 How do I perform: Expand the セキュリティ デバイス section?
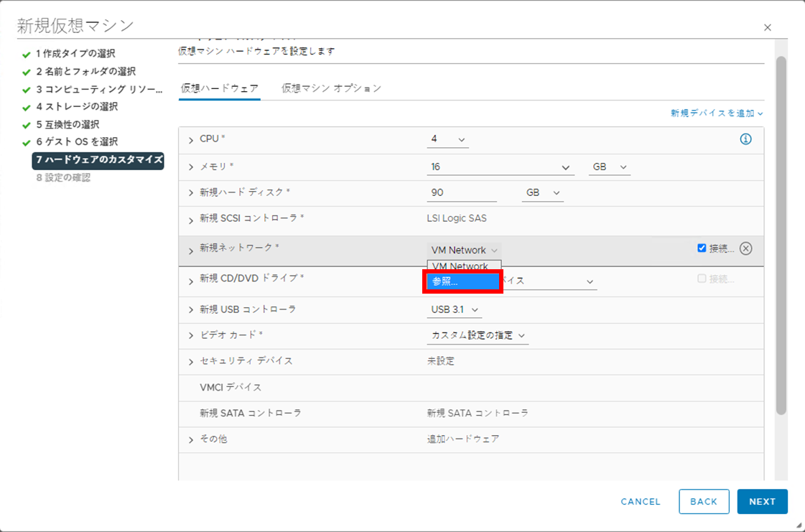click(190, 361)
